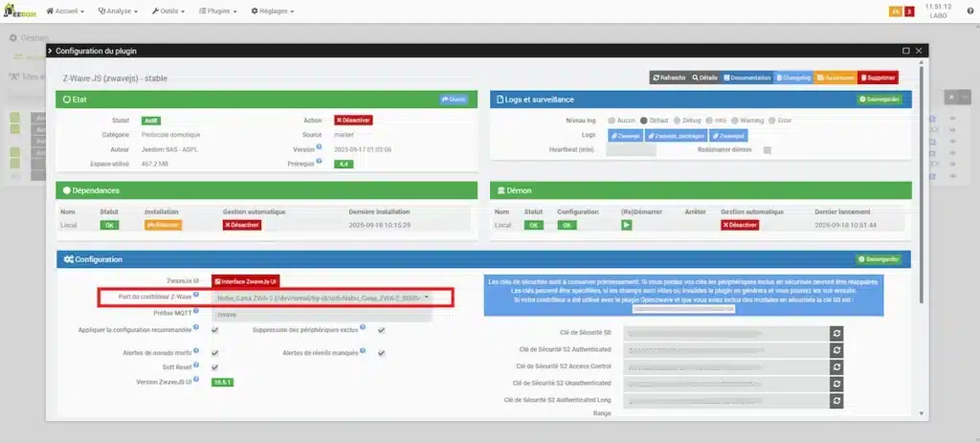Click help icon beside Préfixe MQTT
Screen dimensions: 980x443
pyautogui.click(x=195, y=311)
